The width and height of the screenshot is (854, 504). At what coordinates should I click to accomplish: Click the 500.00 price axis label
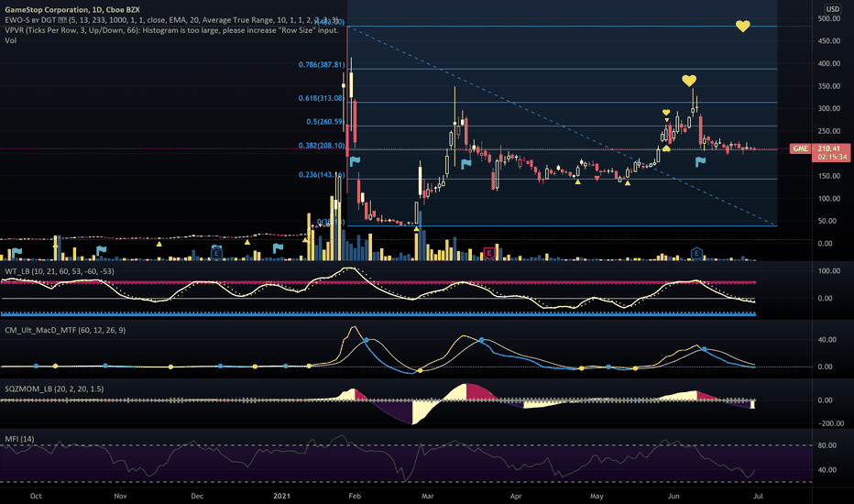tap(829, 18)
